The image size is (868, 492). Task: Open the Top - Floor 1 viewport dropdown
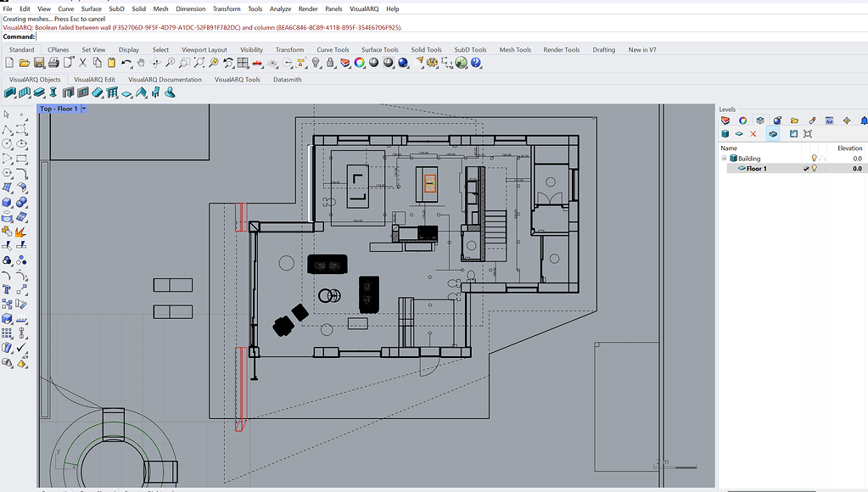click(85, 109)
